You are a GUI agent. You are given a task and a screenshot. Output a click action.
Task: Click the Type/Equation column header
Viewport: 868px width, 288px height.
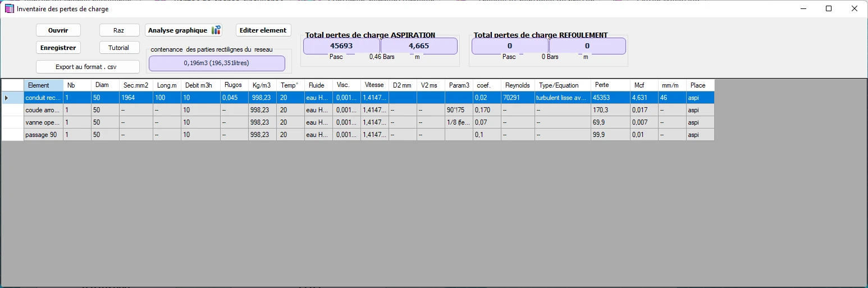[x=563, y=85]
